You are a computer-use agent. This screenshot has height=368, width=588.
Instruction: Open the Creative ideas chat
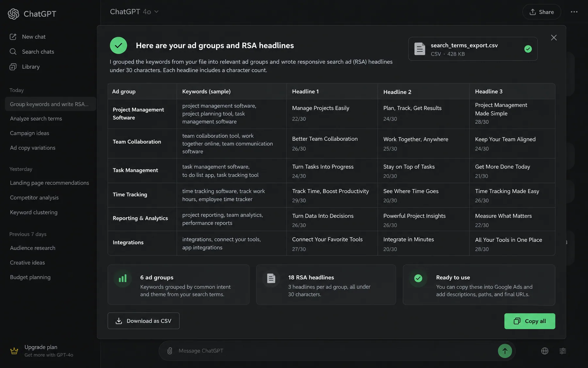[27, 263]
